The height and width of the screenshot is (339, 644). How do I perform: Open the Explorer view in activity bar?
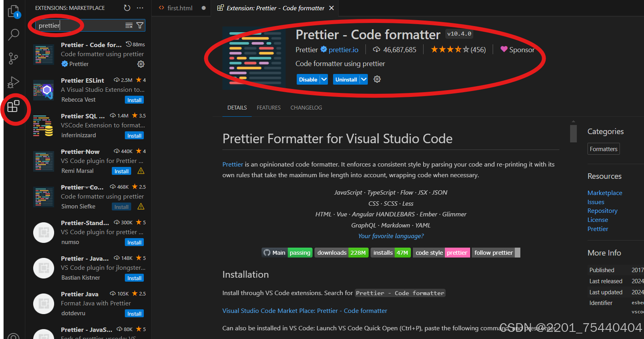(14, 11)
